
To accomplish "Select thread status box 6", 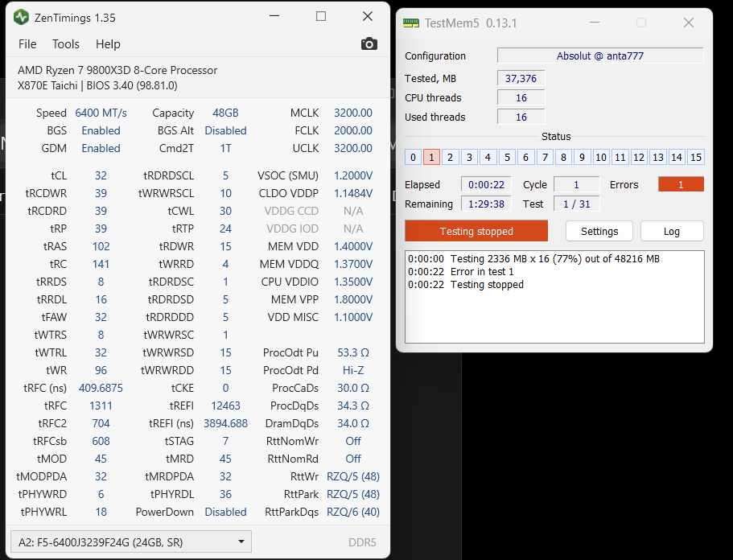I will (x=526, y=157).
